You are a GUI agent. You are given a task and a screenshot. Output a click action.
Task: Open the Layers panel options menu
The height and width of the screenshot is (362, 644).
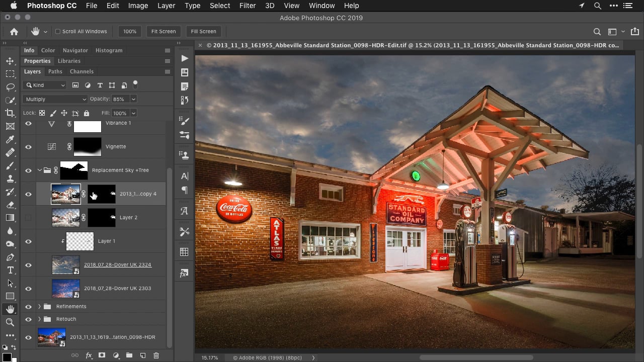coord(168,71)
